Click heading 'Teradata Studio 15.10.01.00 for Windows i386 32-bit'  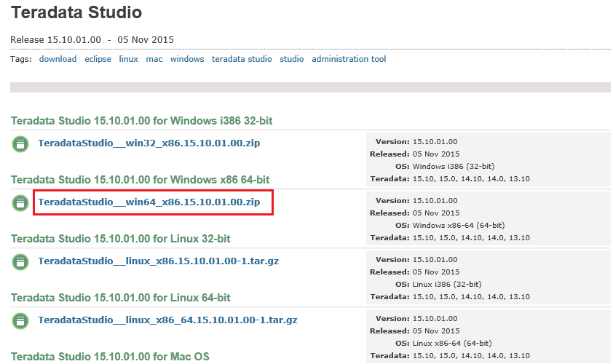[x=141, y=121]
